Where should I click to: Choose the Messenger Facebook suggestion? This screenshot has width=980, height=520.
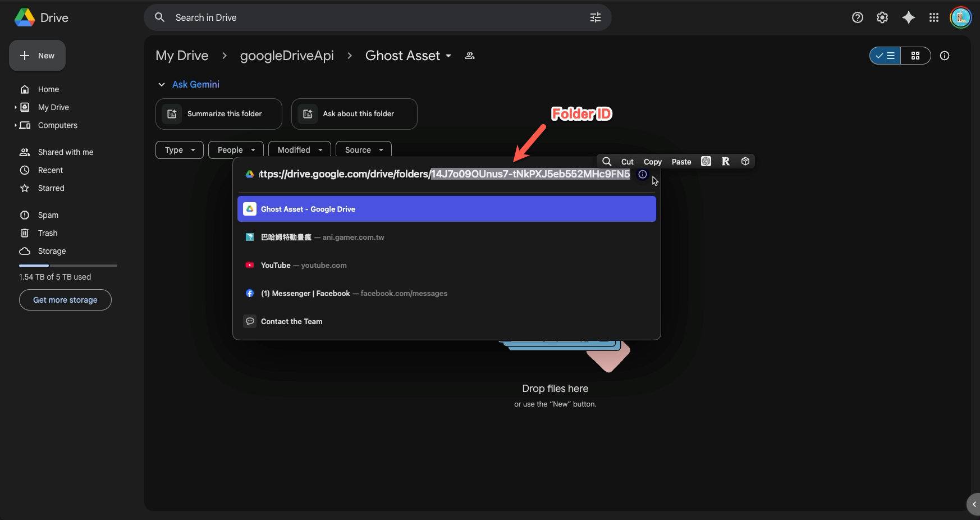447,293
